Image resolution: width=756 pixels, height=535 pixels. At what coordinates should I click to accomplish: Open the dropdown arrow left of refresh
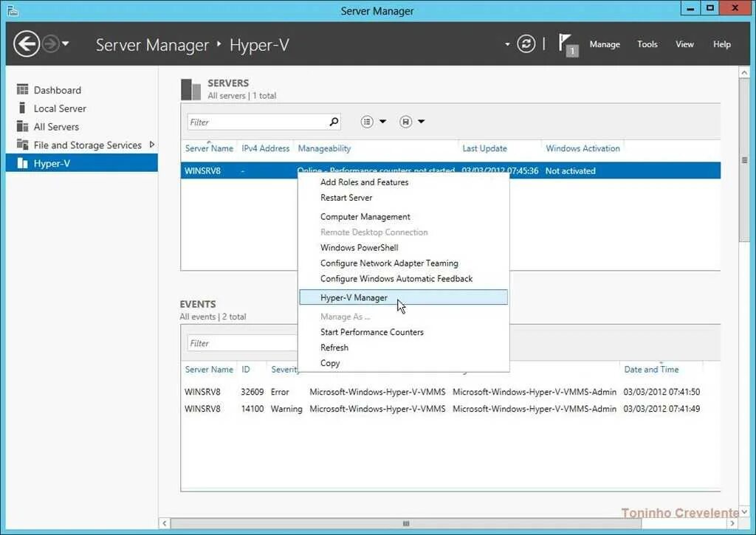click(507, 44)
